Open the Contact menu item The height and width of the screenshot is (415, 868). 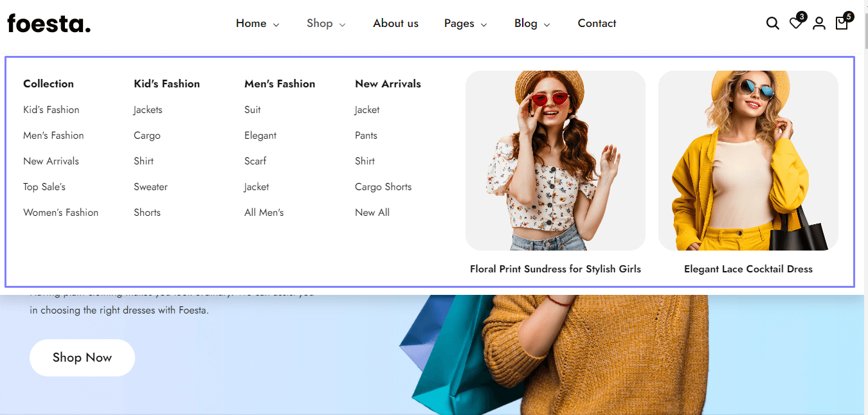click(597, 24)
